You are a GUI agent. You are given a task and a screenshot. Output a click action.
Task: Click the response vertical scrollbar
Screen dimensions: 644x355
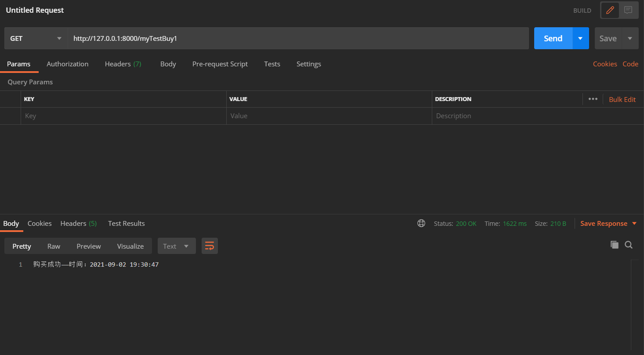point(634,305)
